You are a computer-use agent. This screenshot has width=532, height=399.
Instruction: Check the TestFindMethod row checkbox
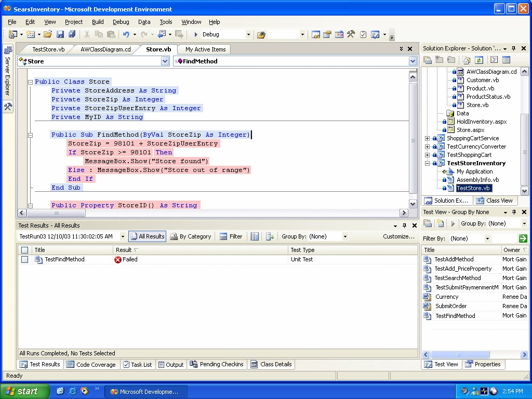click(24, 260)
